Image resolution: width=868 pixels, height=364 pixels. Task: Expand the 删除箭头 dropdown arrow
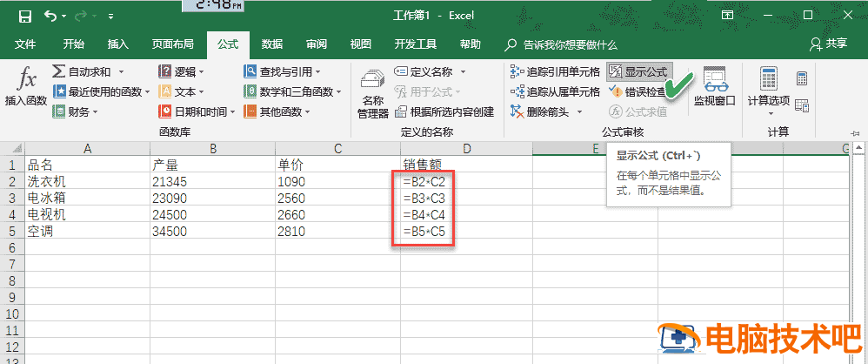[579, 112]
